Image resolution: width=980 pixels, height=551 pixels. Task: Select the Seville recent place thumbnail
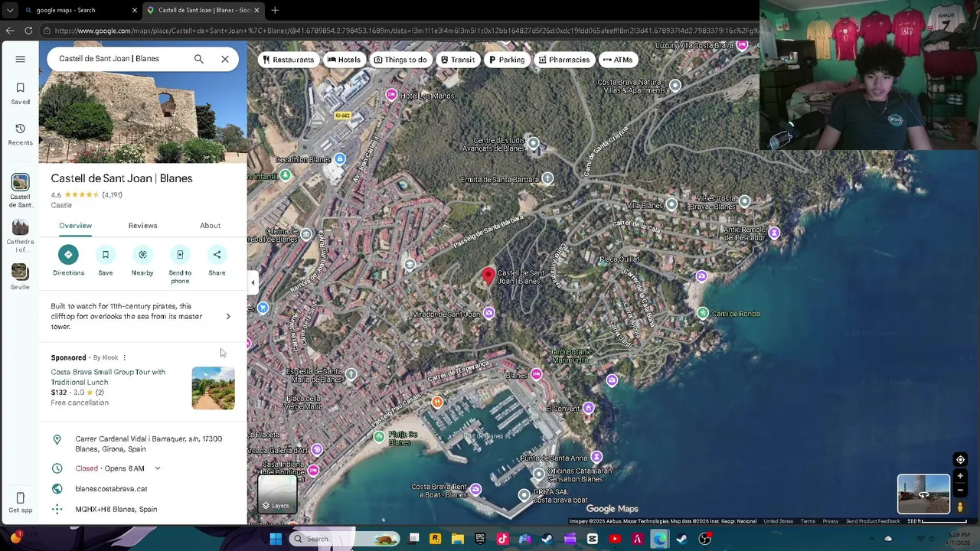pos(20,272)
